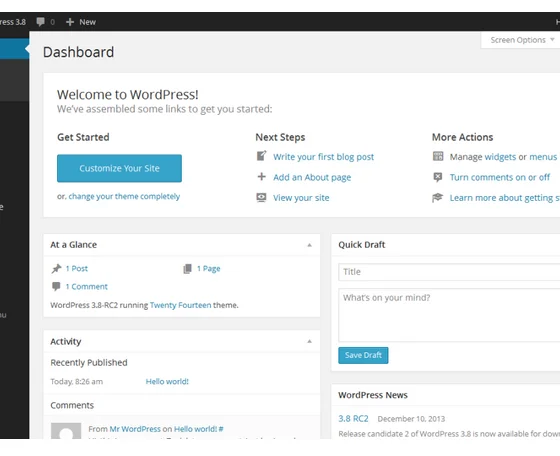Click the 'Today, 8:26 am' timestamp
Viewport: 560px width, 456px height.
[76, 382]
